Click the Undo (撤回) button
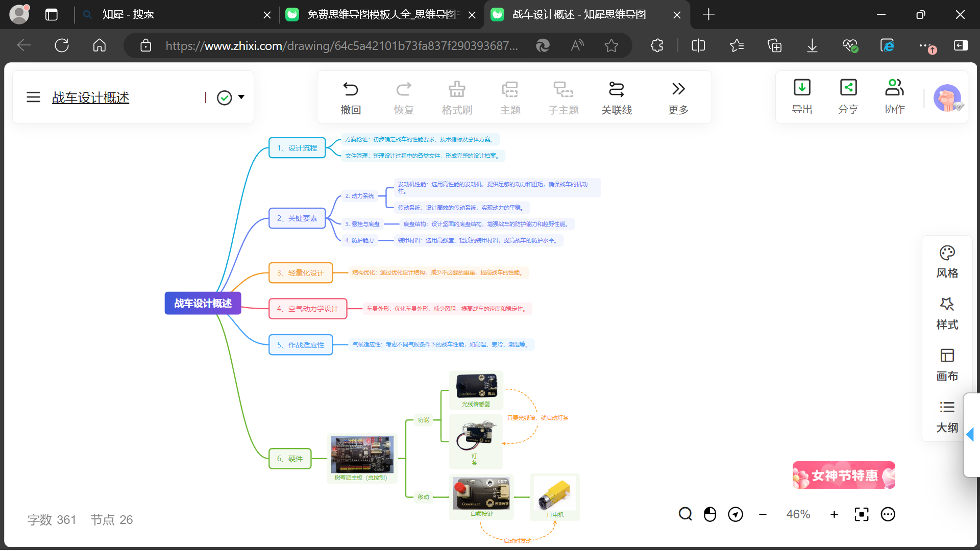Viewport: 980px width, 551px height. click(x=351, y=97)
